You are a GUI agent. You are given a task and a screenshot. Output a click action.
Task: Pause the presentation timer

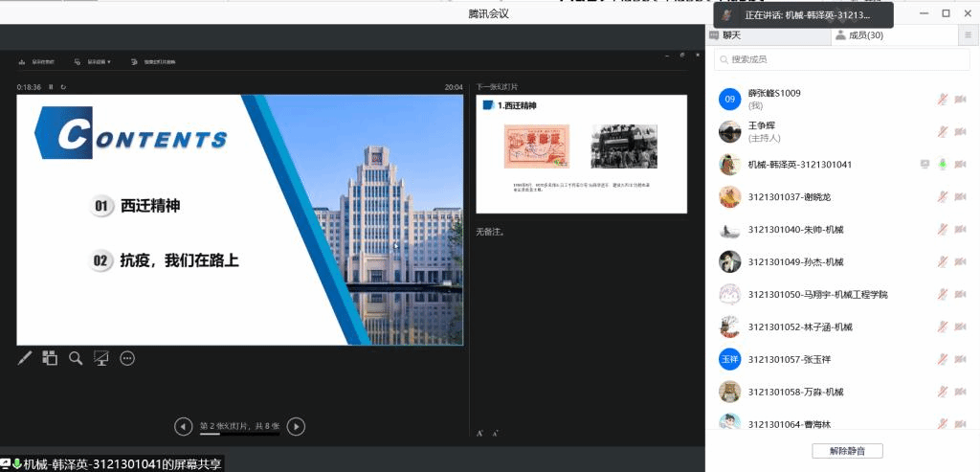(51, 87)
